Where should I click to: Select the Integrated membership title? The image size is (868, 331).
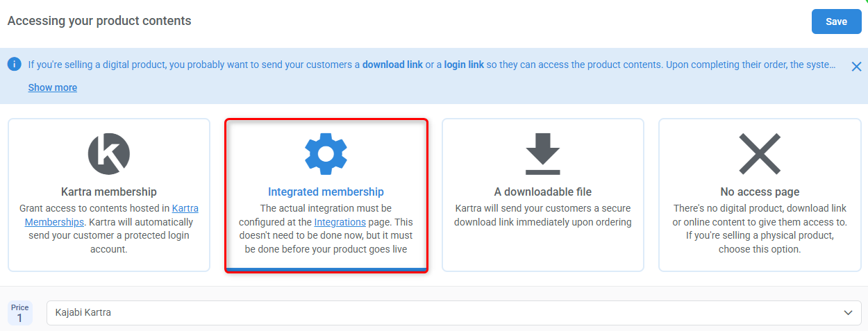pos(326,192)
